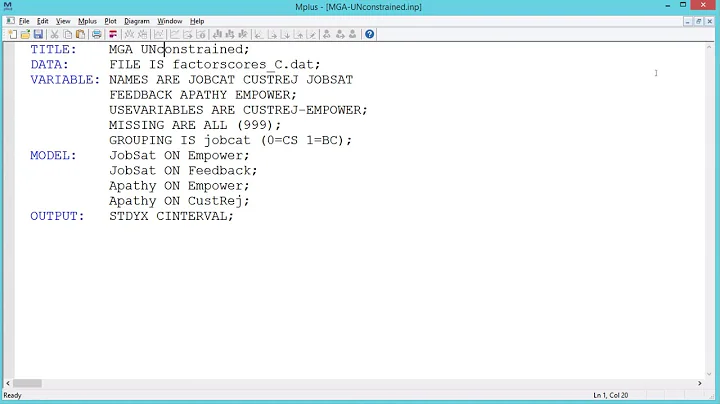Run Mplus analysis with the red RUN icon
The image size is (720, 404).
point(112,34)
